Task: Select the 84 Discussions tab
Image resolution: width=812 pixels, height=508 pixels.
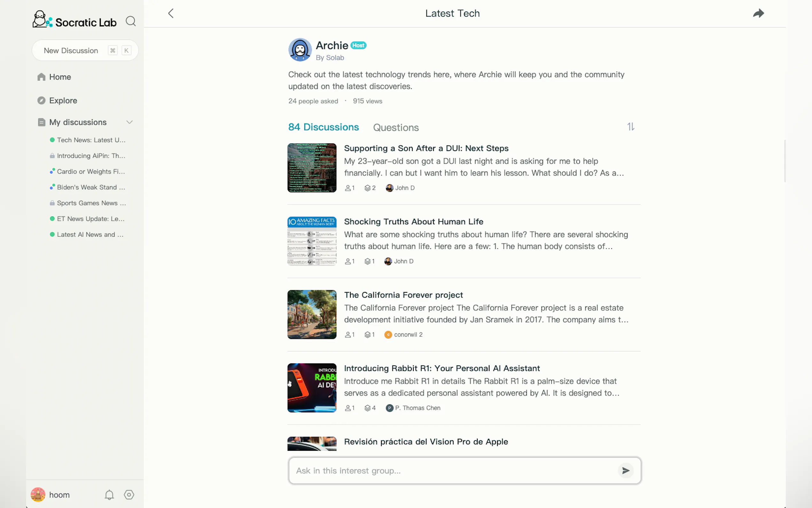Action: pos(323,127)
